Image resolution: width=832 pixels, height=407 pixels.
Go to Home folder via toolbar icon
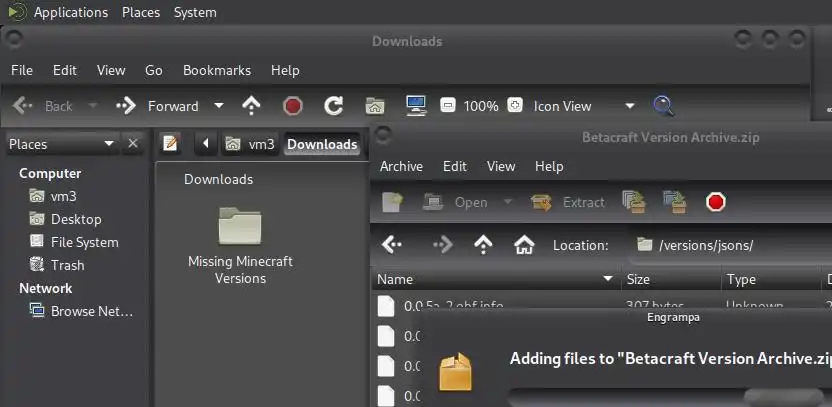coord(375,106)
